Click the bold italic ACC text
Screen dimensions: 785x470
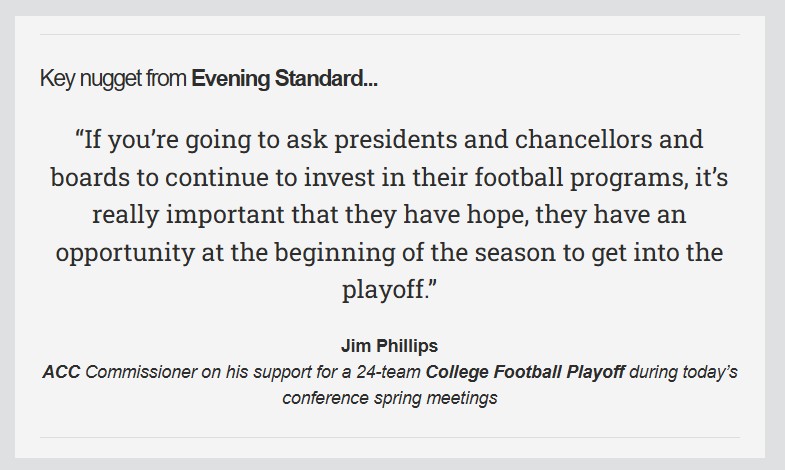click(61, 372)
